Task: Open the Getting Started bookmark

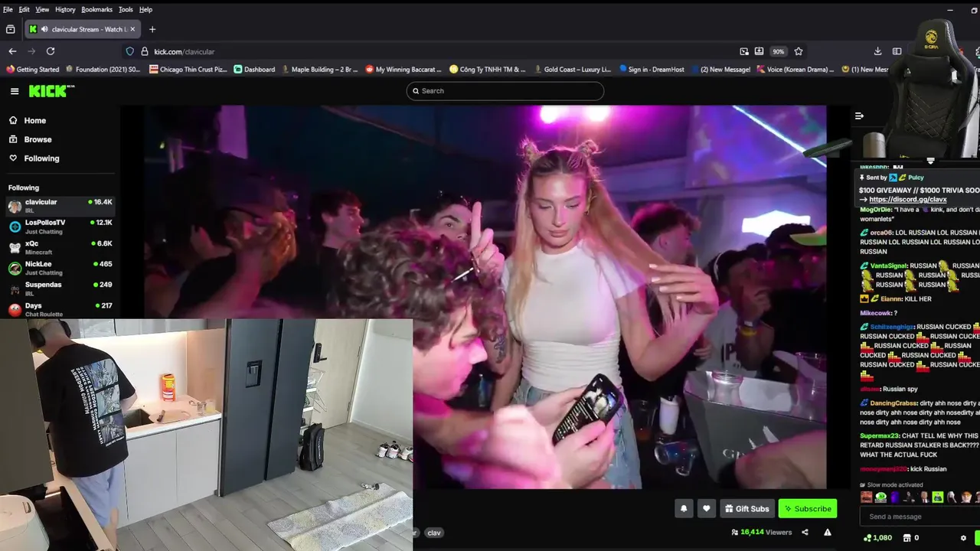Action: pyautogui.click(x=32, y=70)
